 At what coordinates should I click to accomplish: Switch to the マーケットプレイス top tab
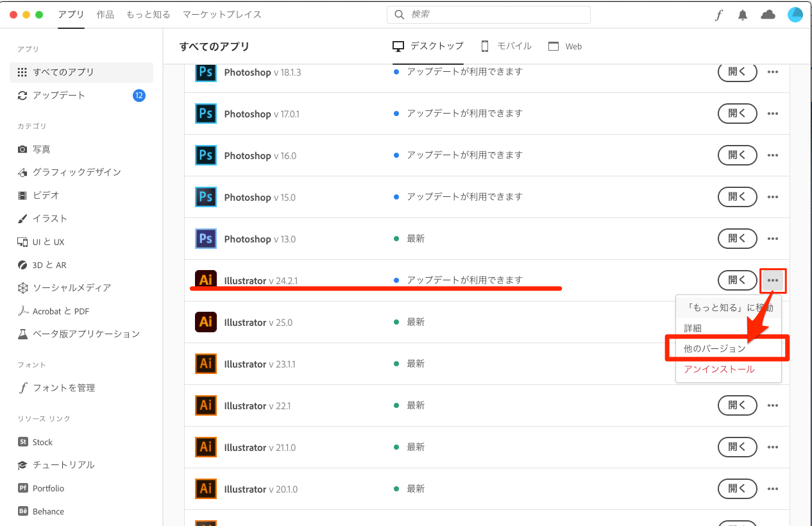pos(222,14)
